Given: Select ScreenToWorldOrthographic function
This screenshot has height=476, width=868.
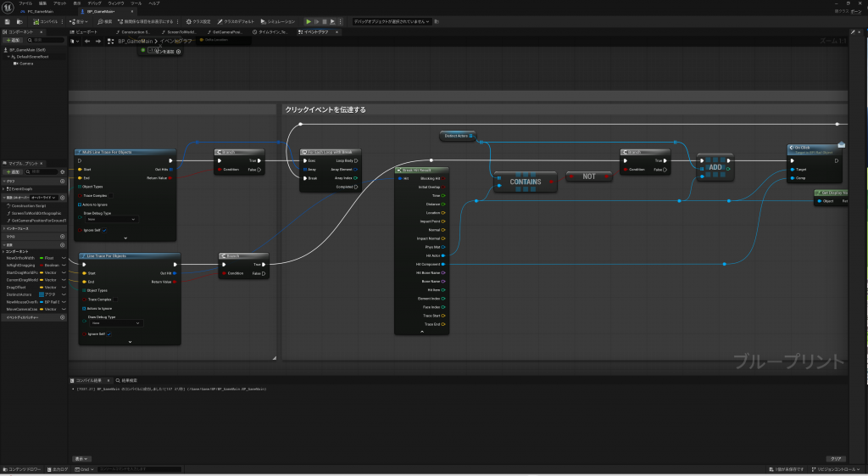Looking at the screenshot, I should point(36,213).
